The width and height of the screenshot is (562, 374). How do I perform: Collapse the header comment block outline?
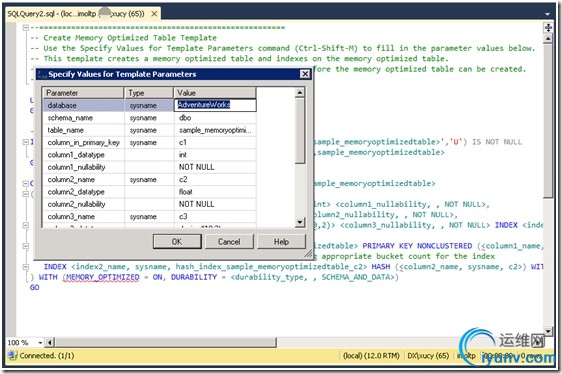[x=25, y=28]
